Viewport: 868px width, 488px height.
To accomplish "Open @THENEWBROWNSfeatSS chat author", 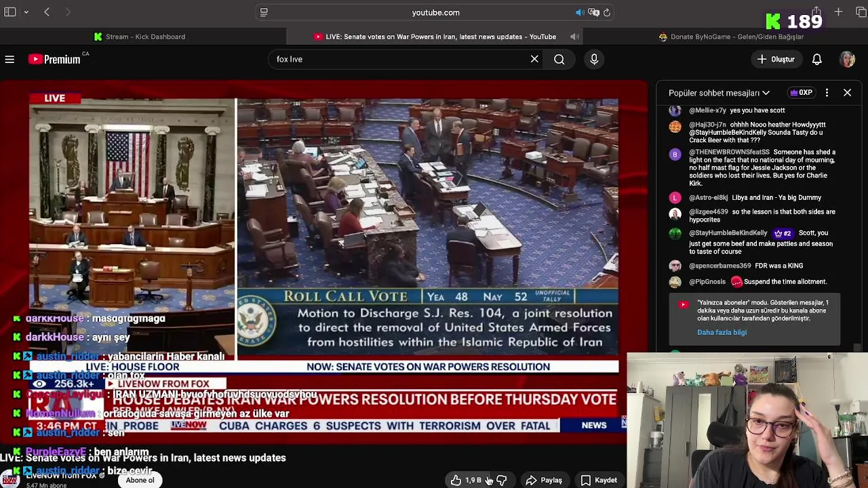I will (729, 152).
